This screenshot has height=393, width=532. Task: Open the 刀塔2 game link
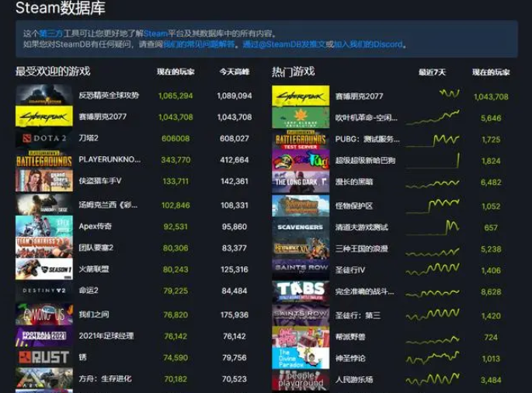point(89,138)
